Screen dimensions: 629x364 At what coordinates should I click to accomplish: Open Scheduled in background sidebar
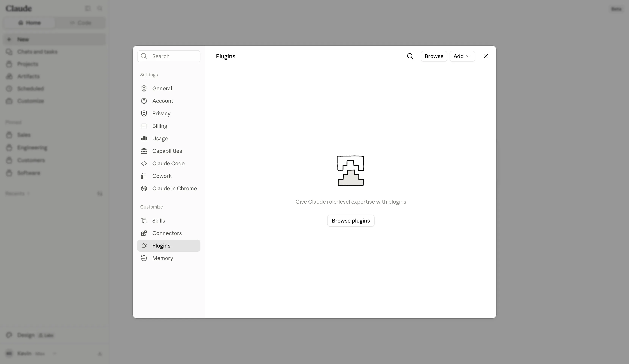(54, 89)
